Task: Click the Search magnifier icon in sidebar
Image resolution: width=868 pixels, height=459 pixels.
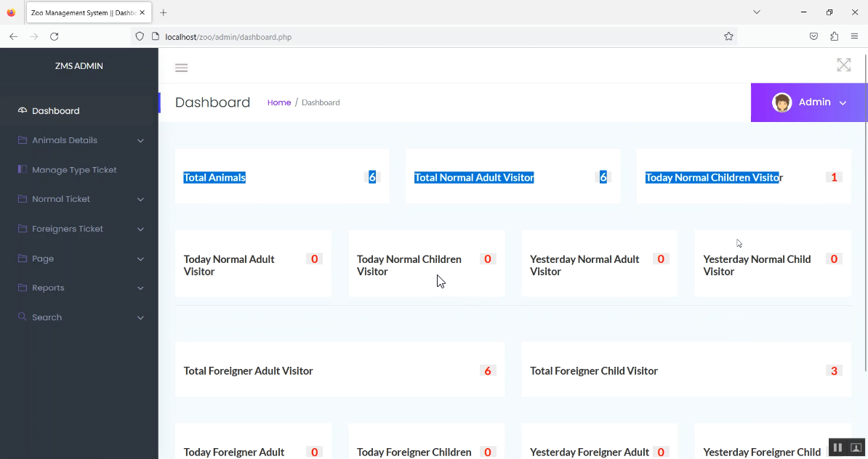Action: point(23,317)
